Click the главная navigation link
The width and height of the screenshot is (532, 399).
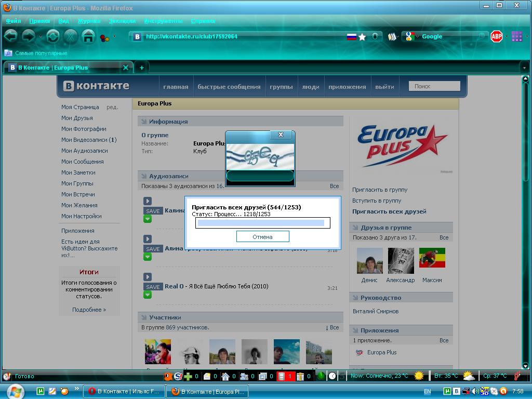click(x=176, y=87)
